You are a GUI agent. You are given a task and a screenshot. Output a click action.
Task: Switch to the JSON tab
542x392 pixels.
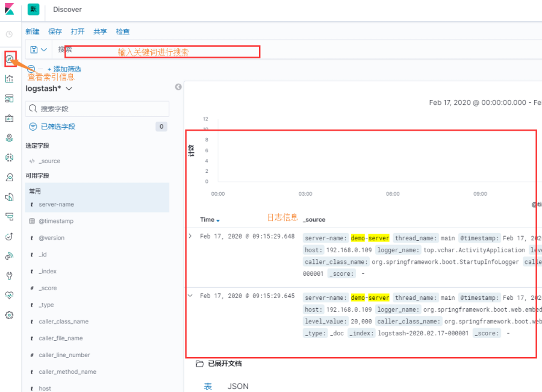click(x=238, y=387)
